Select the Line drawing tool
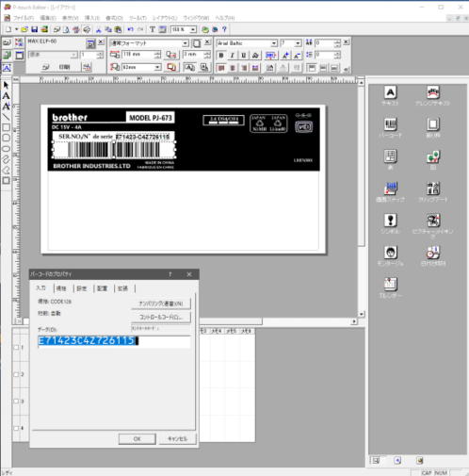Image resolution: width=469 pixels, height=476 pixels. [x=6, y=117]
